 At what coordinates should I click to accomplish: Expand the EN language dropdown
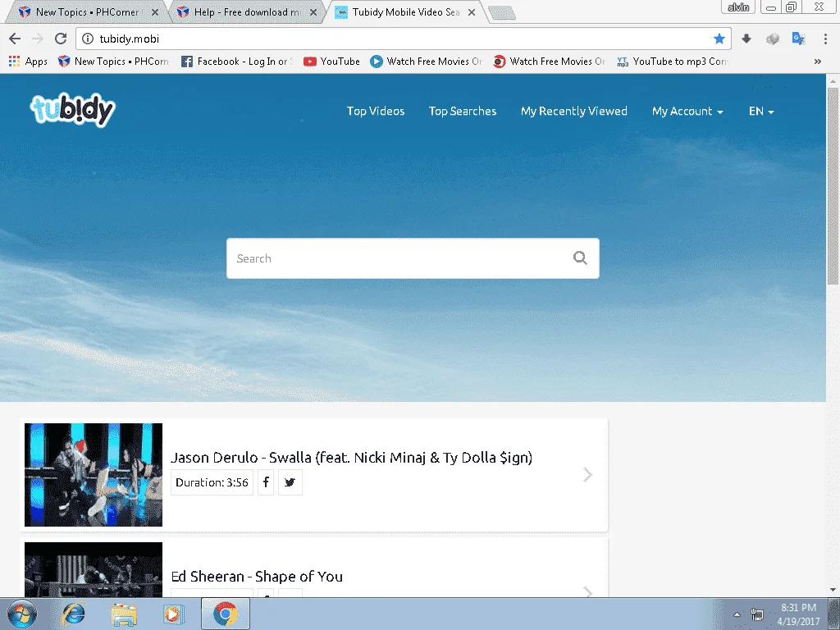pyautogui.click(x=761, y=111)
